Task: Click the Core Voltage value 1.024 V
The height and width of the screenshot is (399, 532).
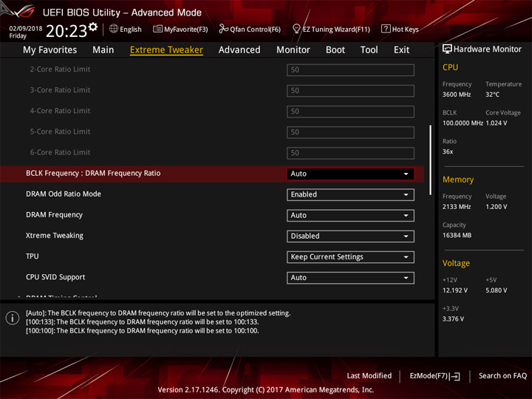Action: (497, 123)
